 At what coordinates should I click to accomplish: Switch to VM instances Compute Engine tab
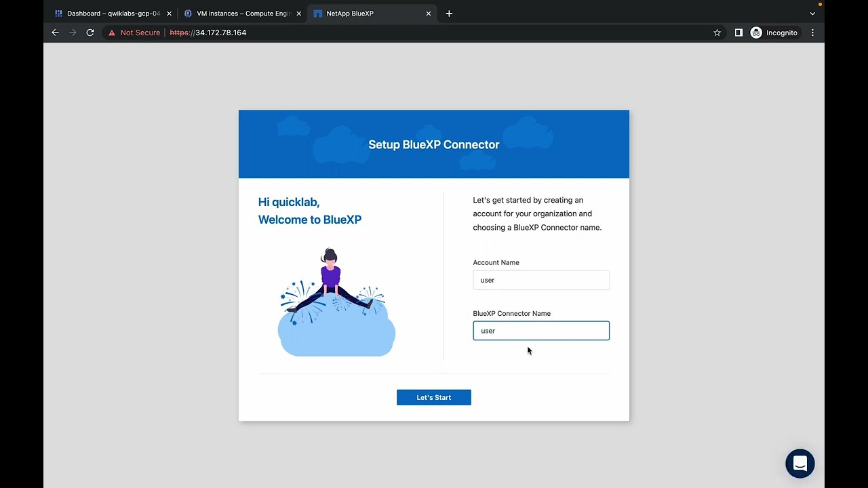[243, 14]
